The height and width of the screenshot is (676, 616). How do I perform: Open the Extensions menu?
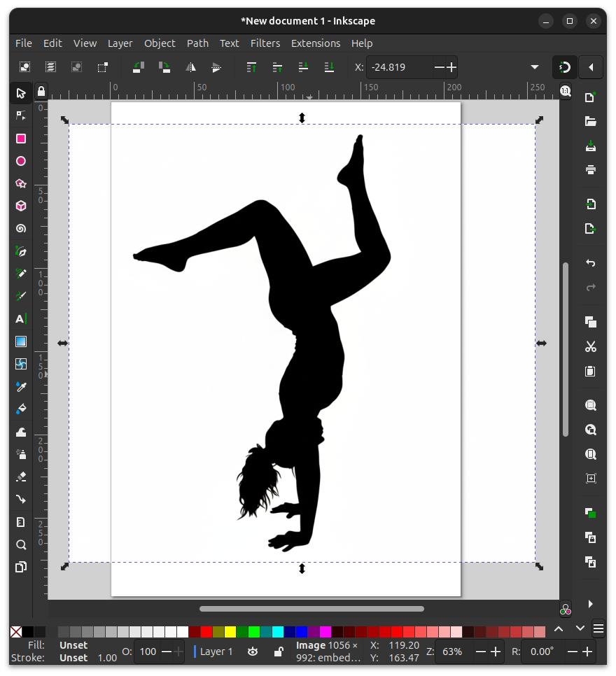[316, 43]
